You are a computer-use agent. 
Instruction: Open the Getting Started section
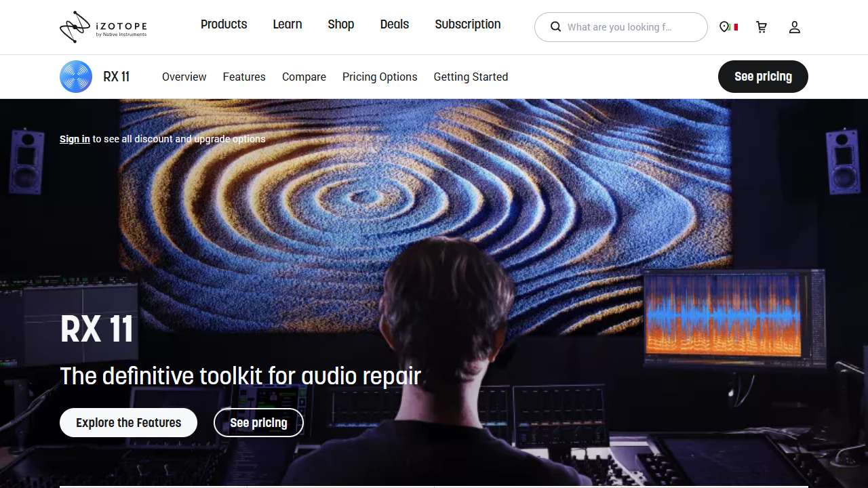(x=471, y=77)
